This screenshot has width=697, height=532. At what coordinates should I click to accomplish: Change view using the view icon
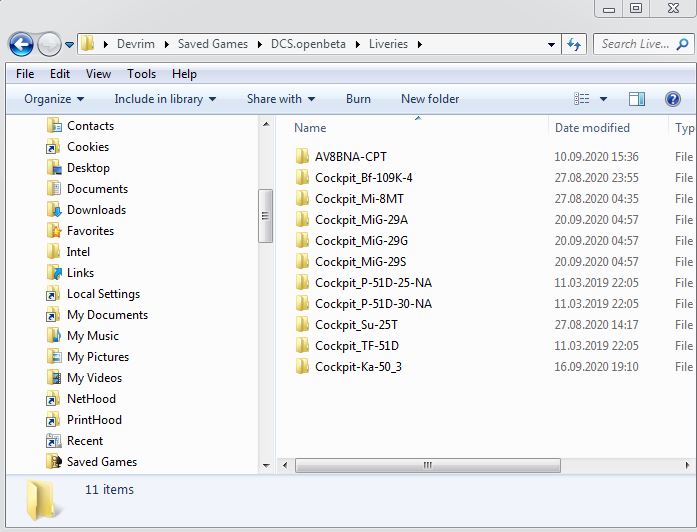tap(581, 99)
